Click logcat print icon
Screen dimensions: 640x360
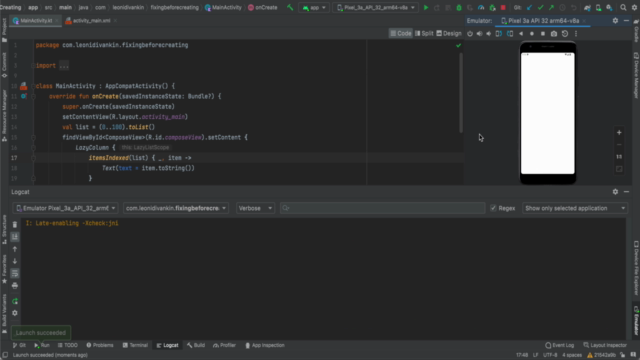[x=15, y=286]
